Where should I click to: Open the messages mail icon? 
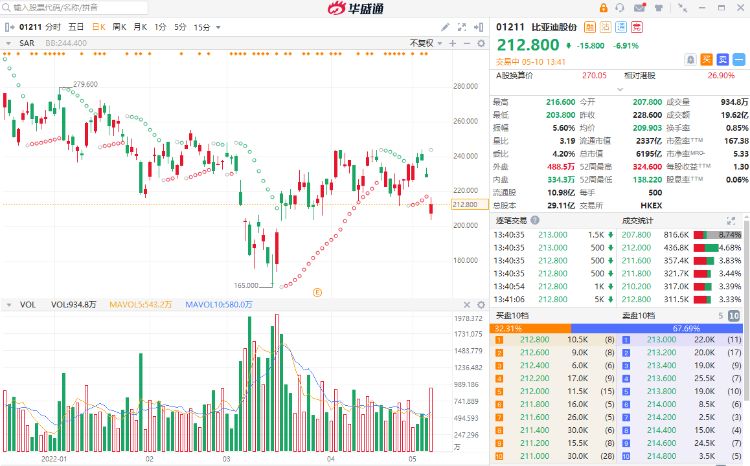point(640,8)
